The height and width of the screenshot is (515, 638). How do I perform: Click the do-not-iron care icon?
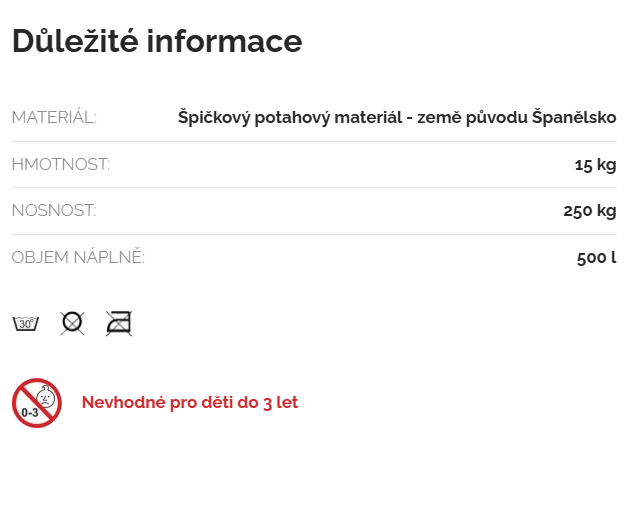(119, 323)
